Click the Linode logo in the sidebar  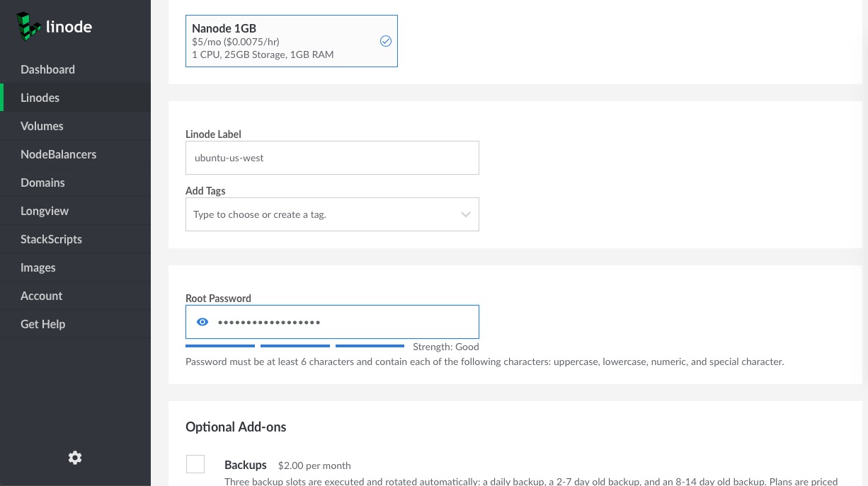coord(53,26)
